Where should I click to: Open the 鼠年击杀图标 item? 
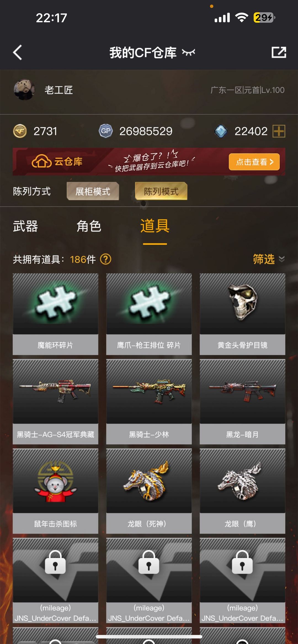click(x=55, y=491)
